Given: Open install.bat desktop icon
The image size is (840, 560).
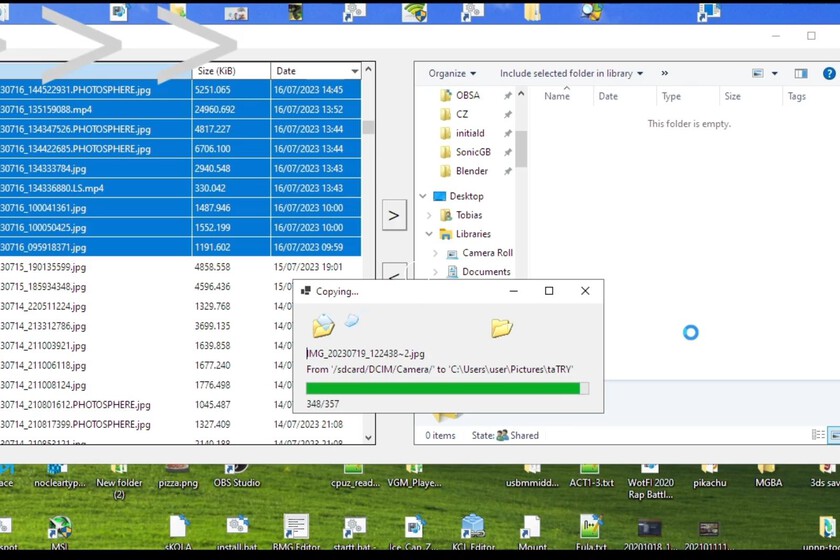Looking at the screenshot, I should [x=237, y=533].
